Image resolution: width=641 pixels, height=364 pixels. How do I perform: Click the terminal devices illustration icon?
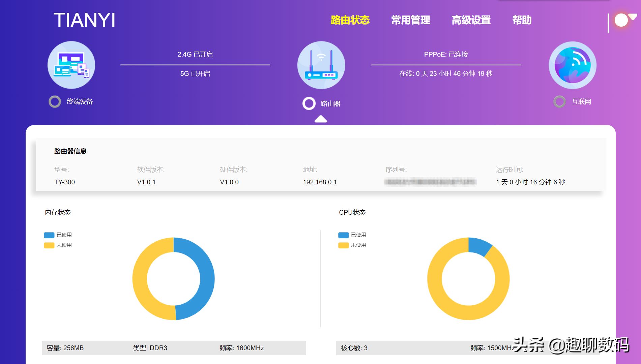click(x=71, y=65)
